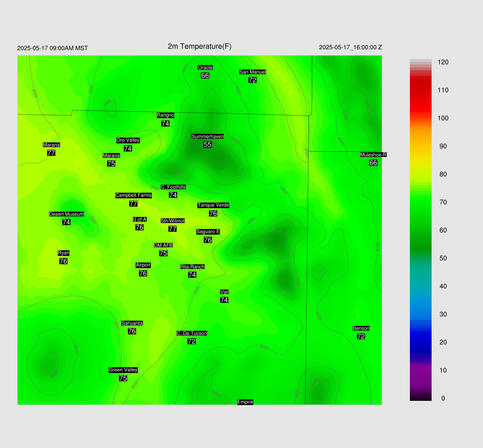Select the Vail station label
The image size is (483, 448).
click(x=224, y=292)
